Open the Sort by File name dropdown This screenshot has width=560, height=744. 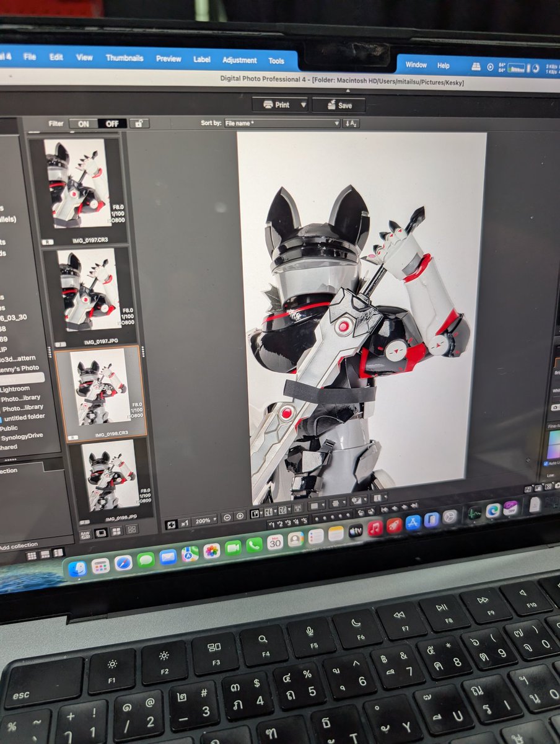(282, 123)
